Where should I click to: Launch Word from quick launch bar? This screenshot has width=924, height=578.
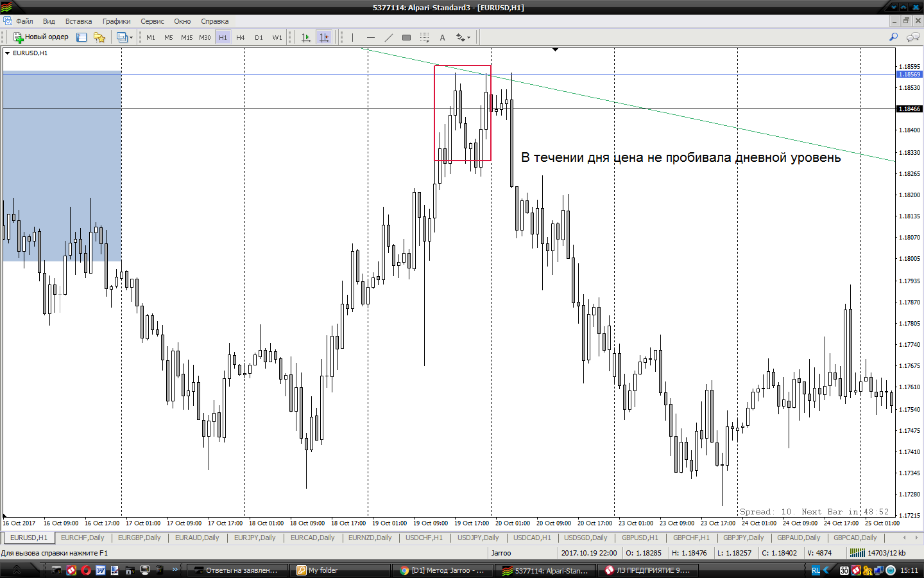pos(100,570)
